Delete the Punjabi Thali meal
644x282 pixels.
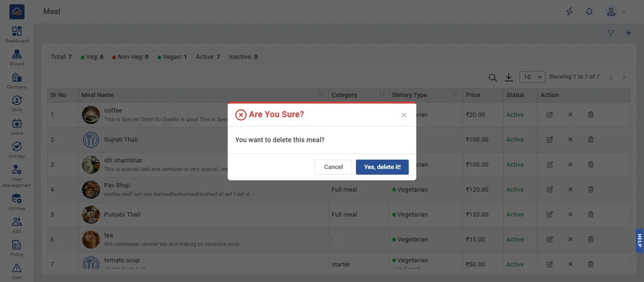coord(591,215)
